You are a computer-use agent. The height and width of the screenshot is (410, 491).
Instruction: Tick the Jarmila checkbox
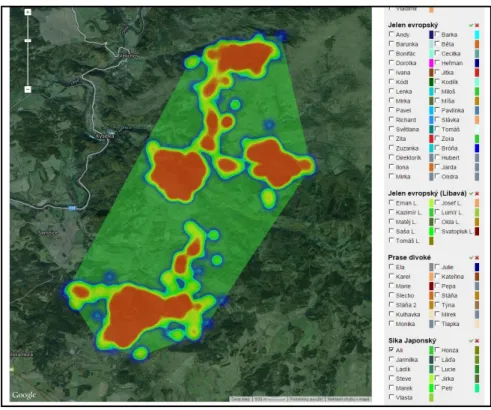(391, 359)
